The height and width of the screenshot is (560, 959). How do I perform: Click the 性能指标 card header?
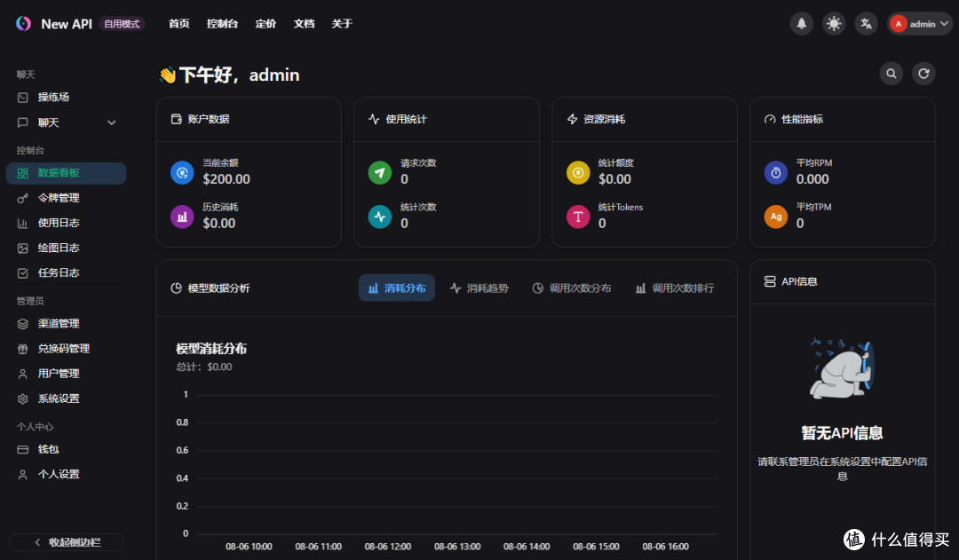tap(842, 119)
